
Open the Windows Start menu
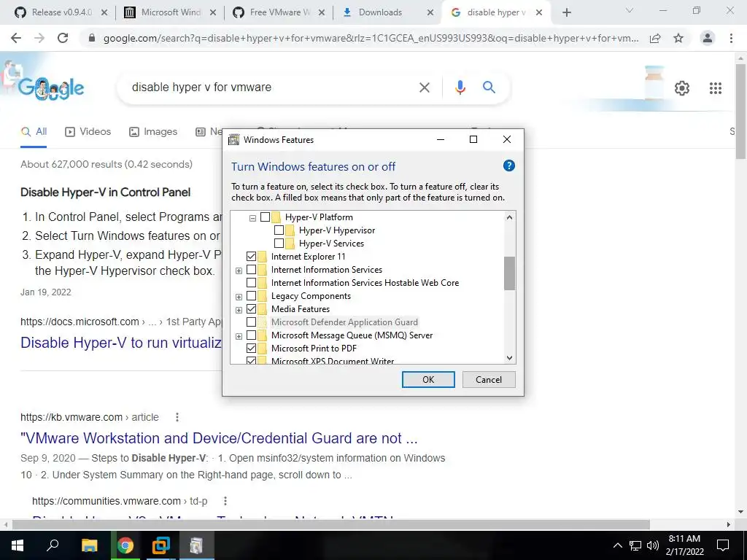pos(18,545)
